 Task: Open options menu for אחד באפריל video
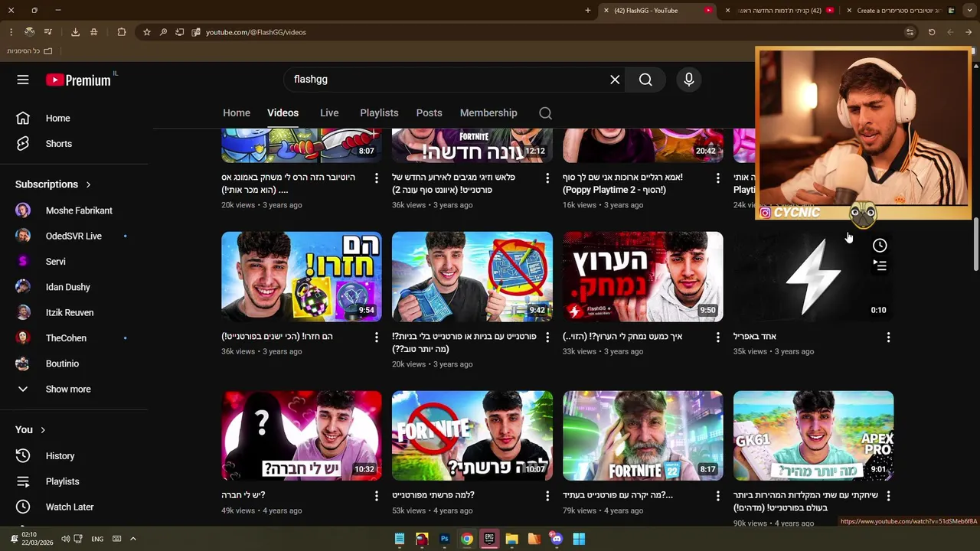tap(888, 337)
